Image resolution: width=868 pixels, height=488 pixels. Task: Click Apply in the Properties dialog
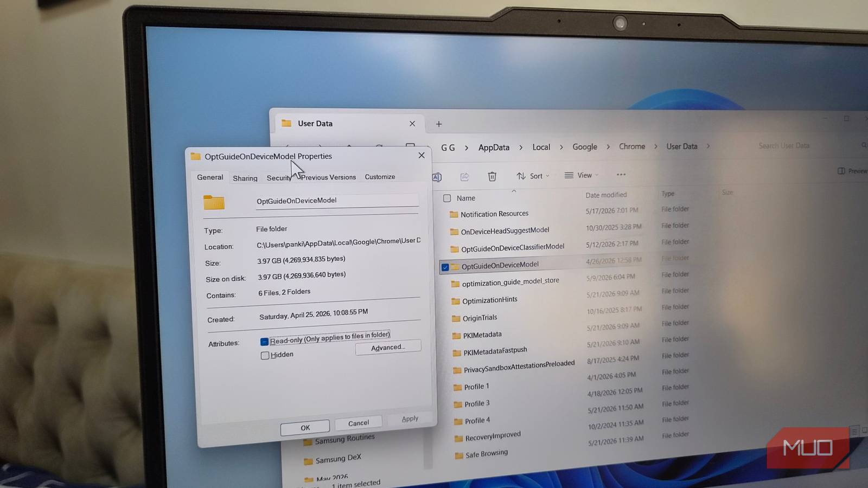pos(410,419)
